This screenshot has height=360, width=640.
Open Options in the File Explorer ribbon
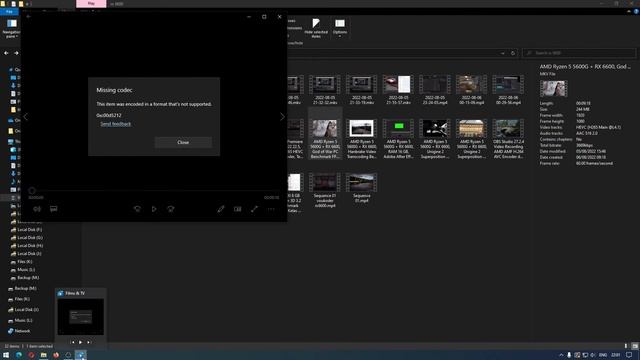pos(340,28)
